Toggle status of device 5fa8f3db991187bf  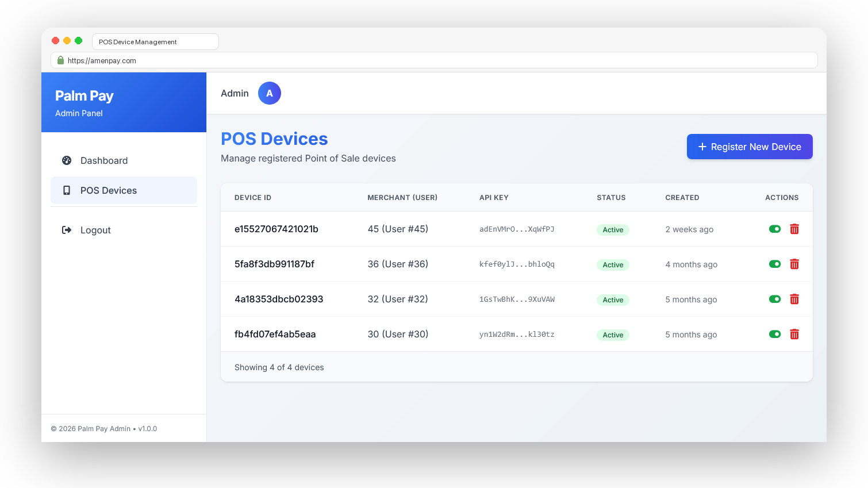tap(775, 264)
